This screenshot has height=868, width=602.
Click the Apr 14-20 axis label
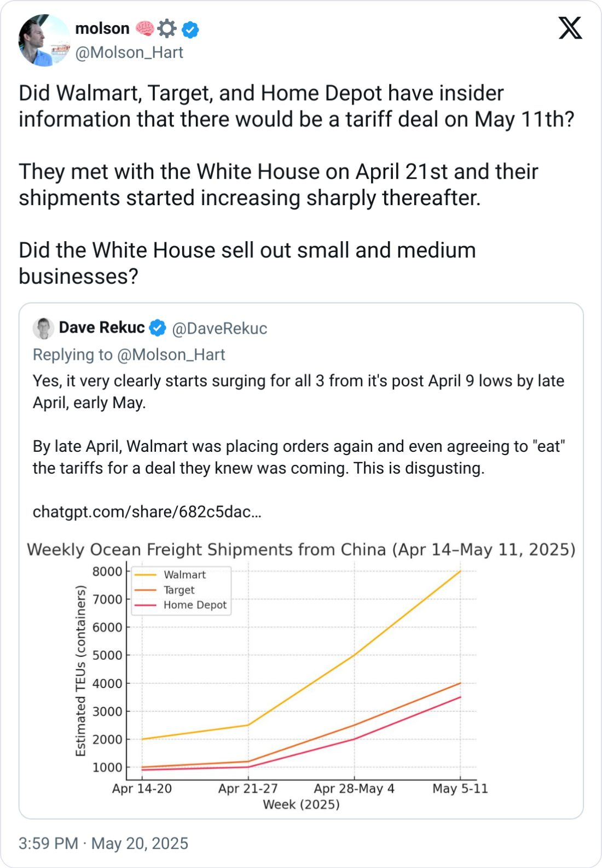pos(142,789)
